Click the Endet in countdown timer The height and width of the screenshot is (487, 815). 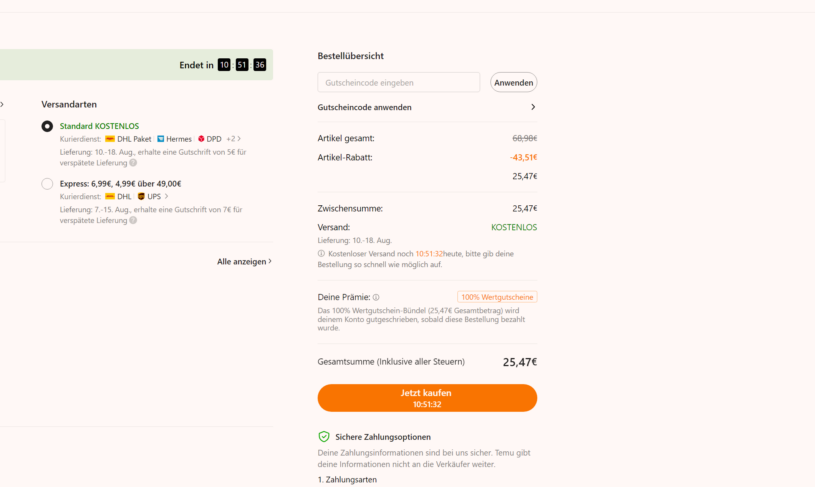[242, 65]
